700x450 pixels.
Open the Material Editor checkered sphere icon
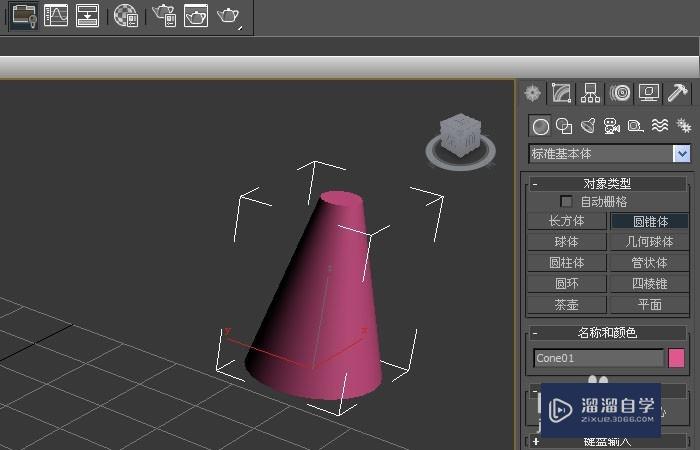pyautogui.click(x=126, y=16)
